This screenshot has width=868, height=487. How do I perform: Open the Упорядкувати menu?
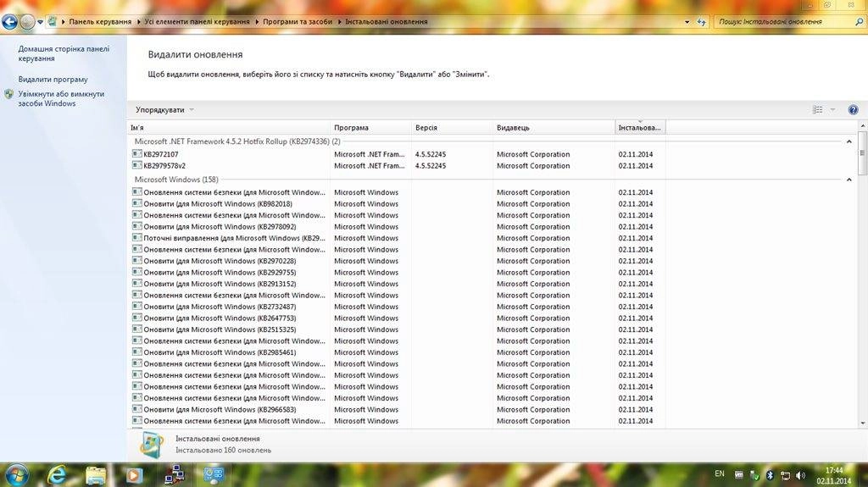pyautogui.click(x=164, y=110)
